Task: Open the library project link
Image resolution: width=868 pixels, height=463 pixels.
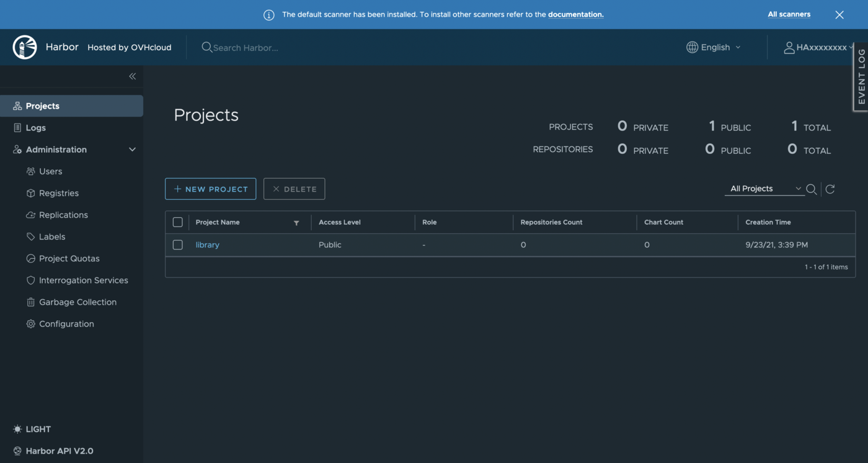Action: 207,245
